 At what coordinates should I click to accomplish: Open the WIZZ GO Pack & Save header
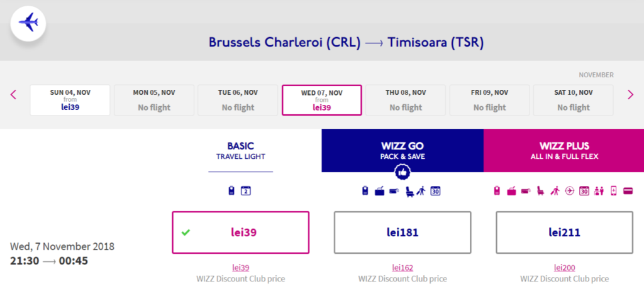(402, 151)
